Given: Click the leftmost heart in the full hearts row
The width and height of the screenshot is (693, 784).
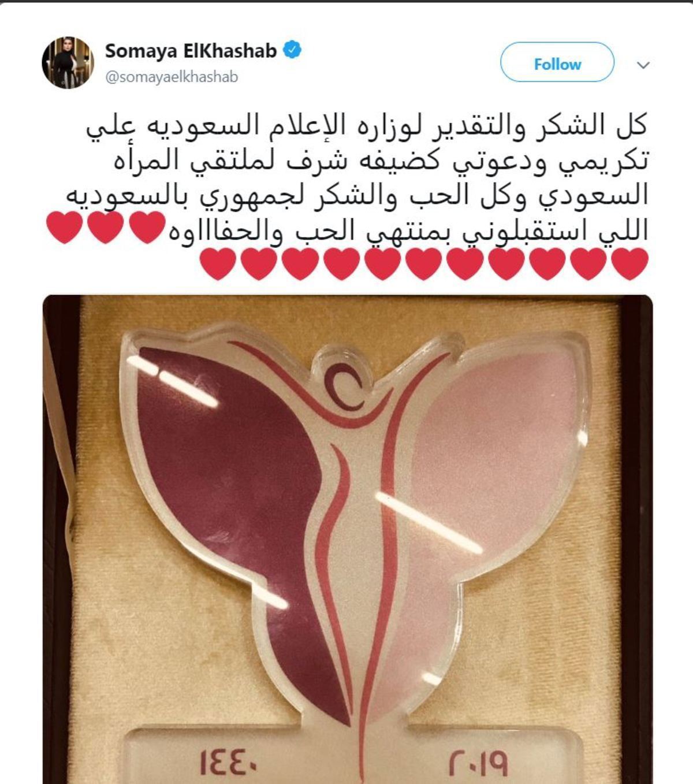Looking at the screenshot, I should (218, 264).
